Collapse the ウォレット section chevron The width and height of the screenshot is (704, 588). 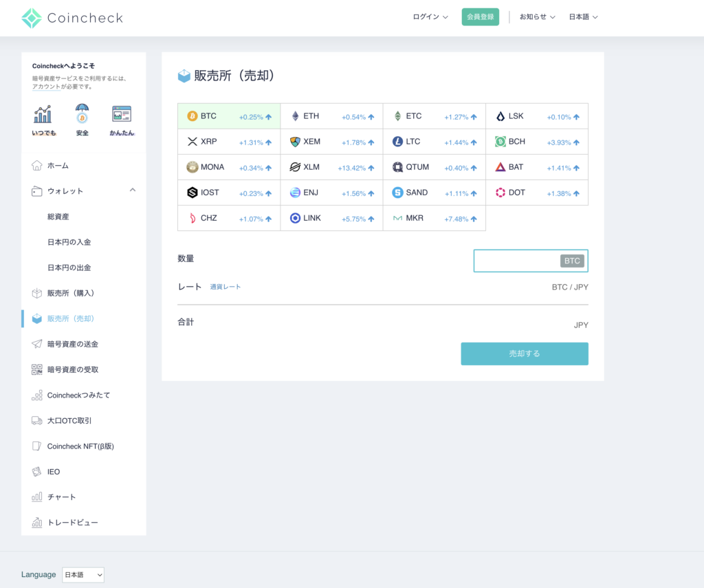coord(133,190)
